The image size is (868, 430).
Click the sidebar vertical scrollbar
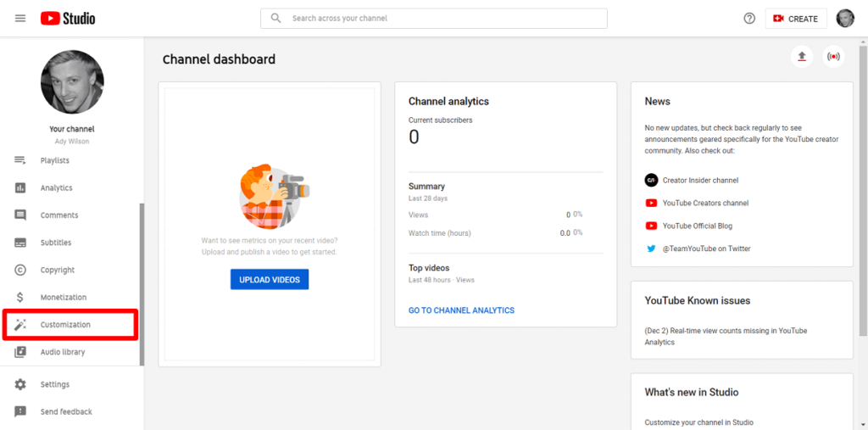tap(142, 284)
